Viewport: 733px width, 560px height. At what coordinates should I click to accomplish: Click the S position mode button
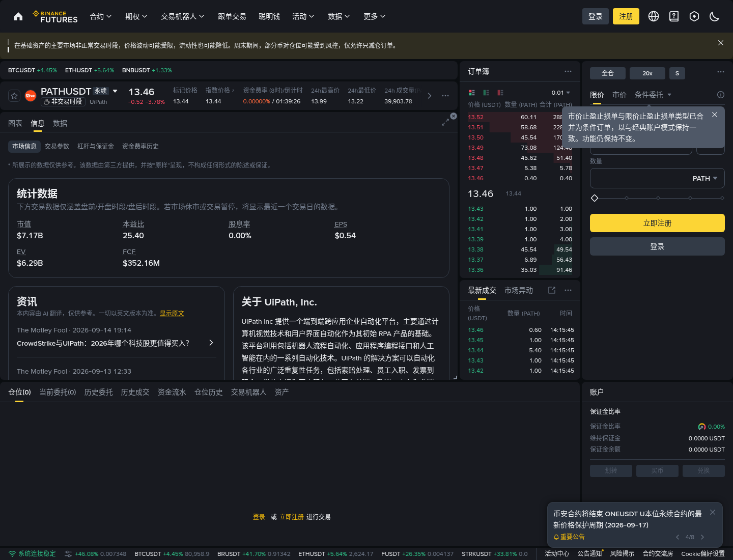(x=677, y=73)
